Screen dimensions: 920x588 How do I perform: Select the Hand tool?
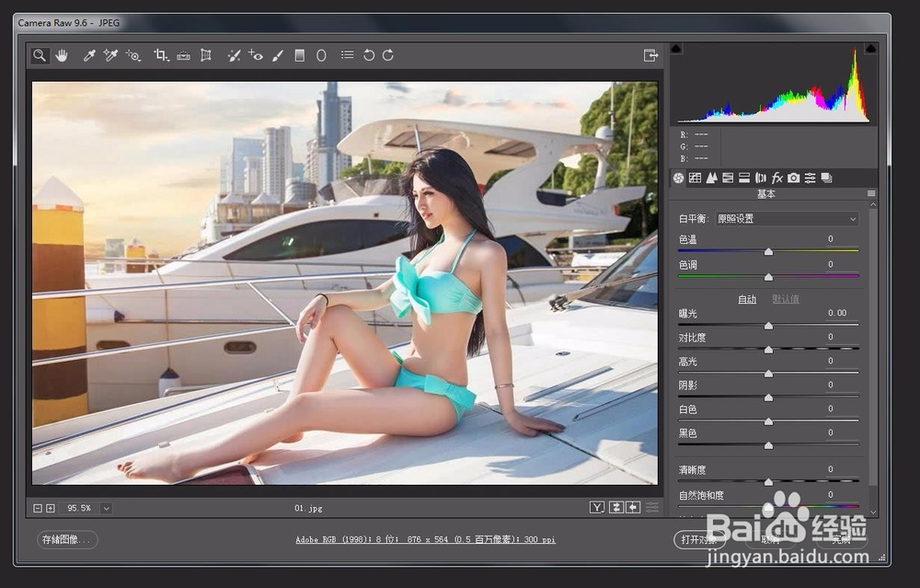point(61,55)
